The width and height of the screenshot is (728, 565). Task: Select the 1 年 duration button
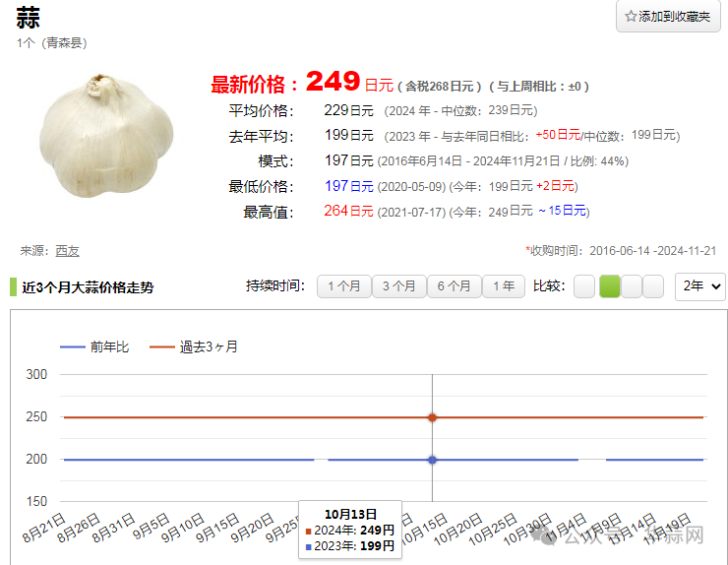pyautogui.click(x=504, y=286)
